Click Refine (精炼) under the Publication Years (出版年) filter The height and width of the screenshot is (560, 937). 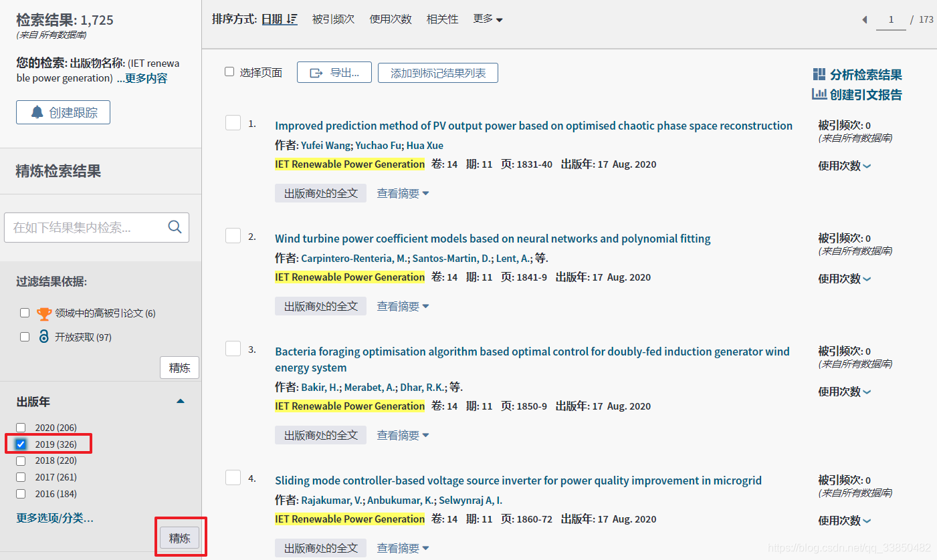pyautogui.click(x=179, y=538)
